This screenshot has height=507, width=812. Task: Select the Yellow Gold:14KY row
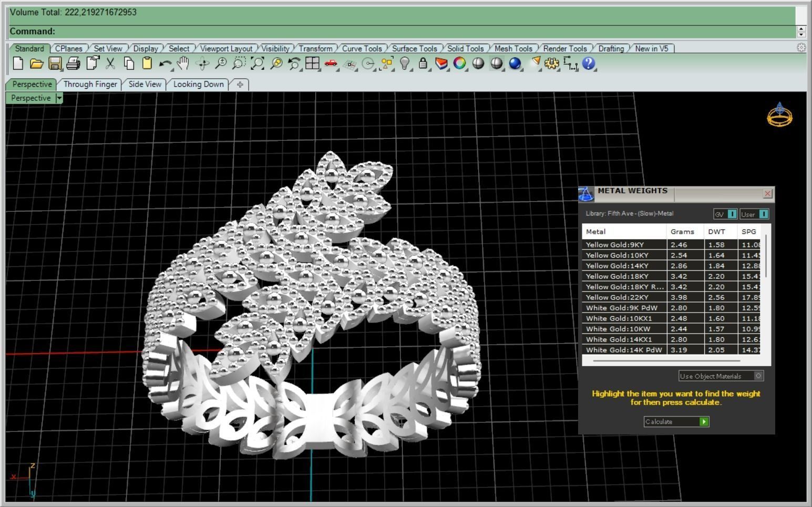(x=671, y=266)
